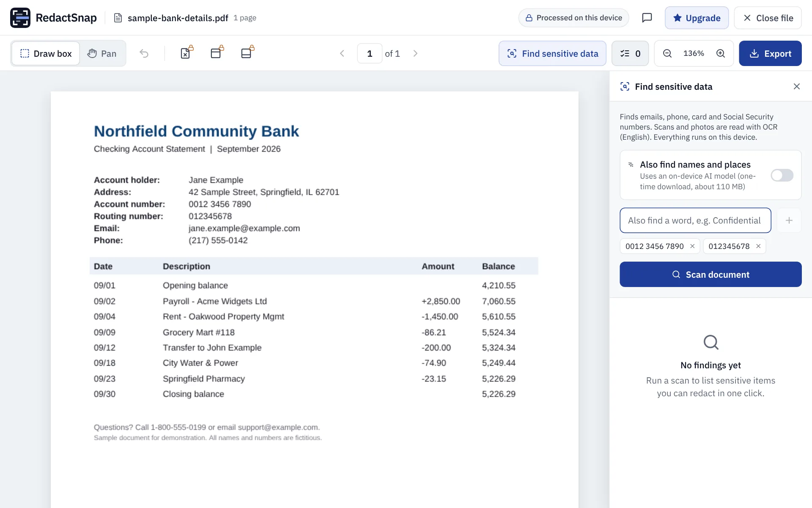Zoom out with the minus magnifier
The width and height of the screenshot is (812, 508).
click(x=667, y=53)
